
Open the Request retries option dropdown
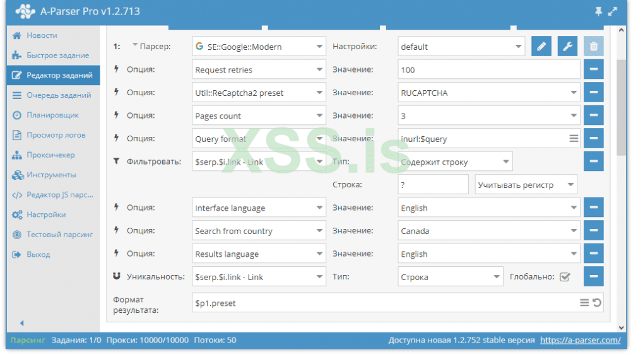coord(259,69)
